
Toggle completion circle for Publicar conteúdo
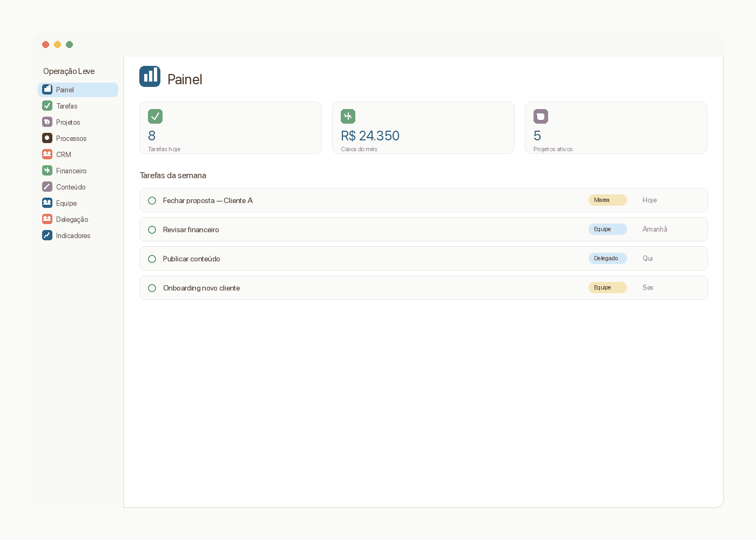click(152, 259)
